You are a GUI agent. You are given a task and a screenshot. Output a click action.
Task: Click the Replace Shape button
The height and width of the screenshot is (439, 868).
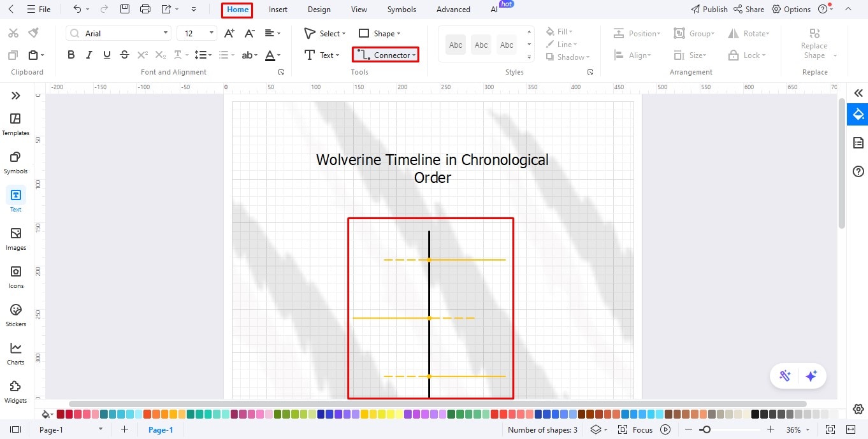[x=814, y=43]
